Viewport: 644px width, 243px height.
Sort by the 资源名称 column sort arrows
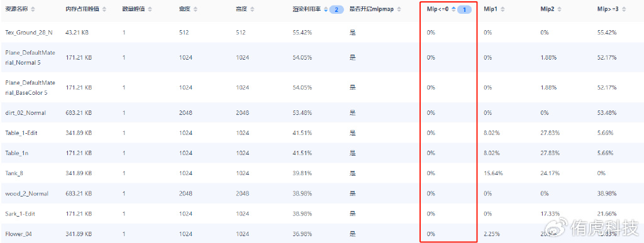33,9
